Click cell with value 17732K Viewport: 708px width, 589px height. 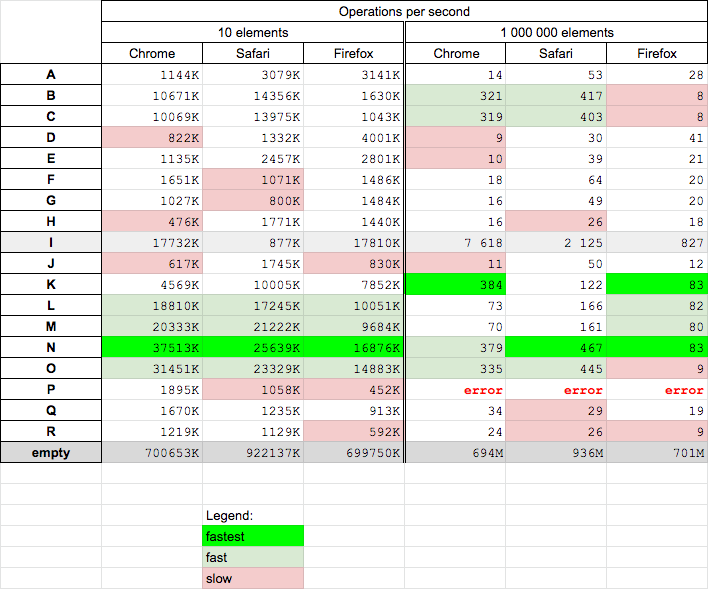tap(152, 242)
